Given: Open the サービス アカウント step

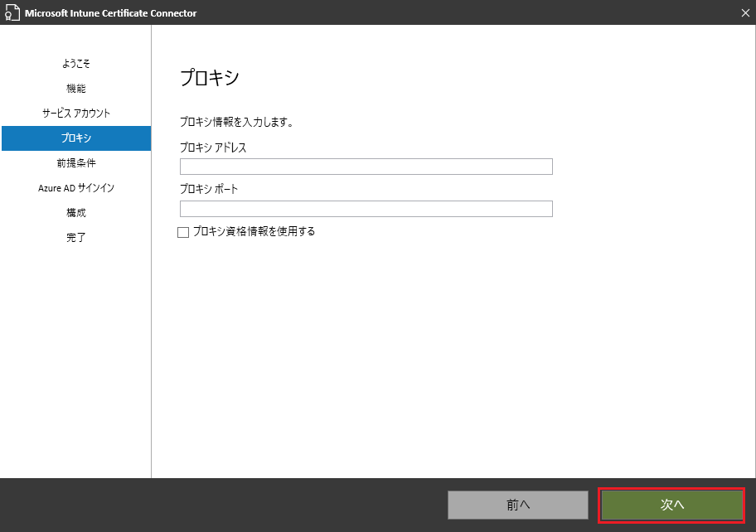Looking at the screenshot, I should (76, 114).
